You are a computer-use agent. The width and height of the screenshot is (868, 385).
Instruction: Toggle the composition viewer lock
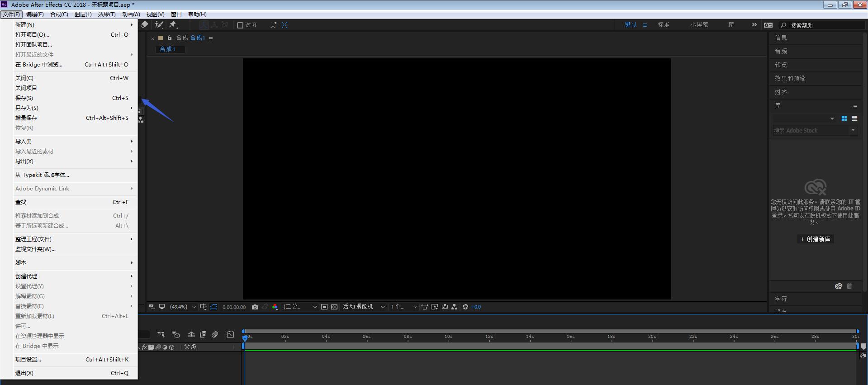(170, 38)
